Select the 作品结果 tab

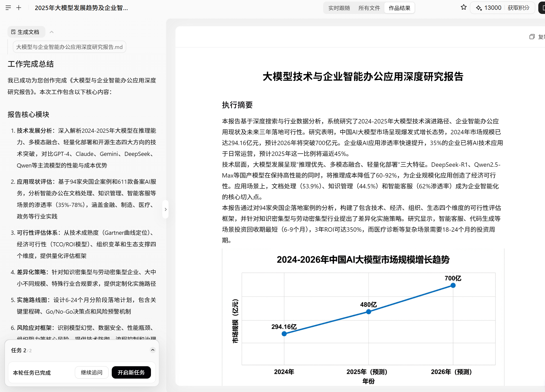point(399,8)
